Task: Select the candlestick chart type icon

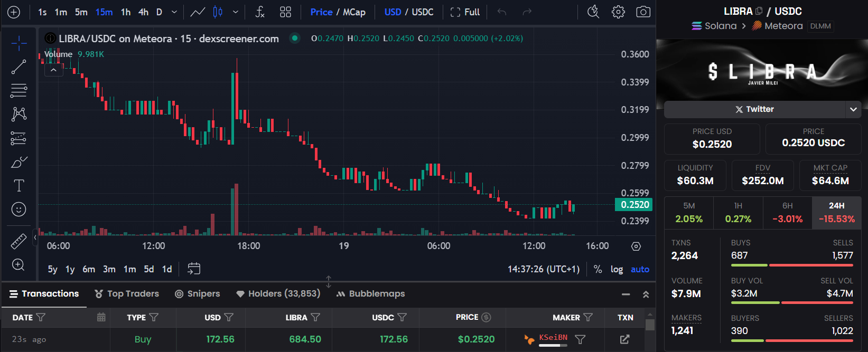Action: 218,12
